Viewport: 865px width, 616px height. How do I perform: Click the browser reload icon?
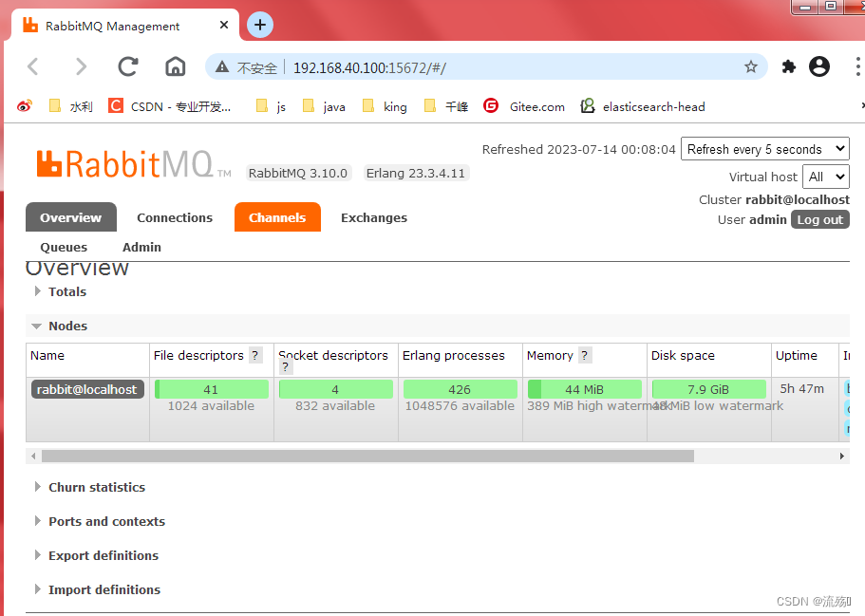[x=128, y=66]
